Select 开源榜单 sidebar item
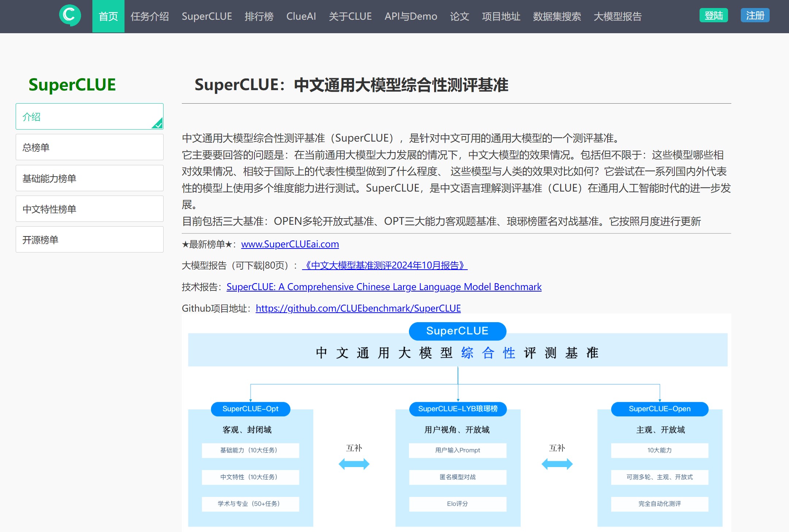Screen dimensions: 789x532 [89, 240]
